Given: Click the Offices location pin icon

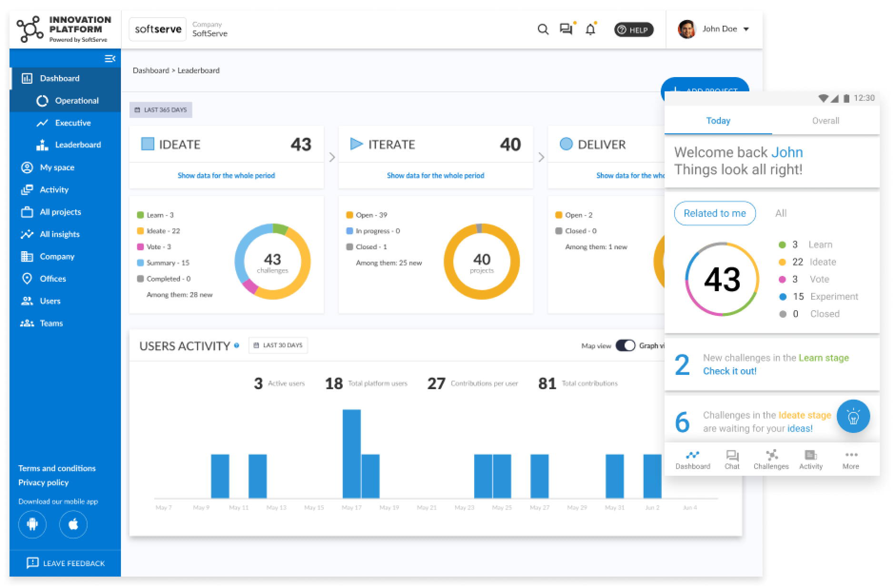Looking at the screenshot, I should tap(27, 278).
